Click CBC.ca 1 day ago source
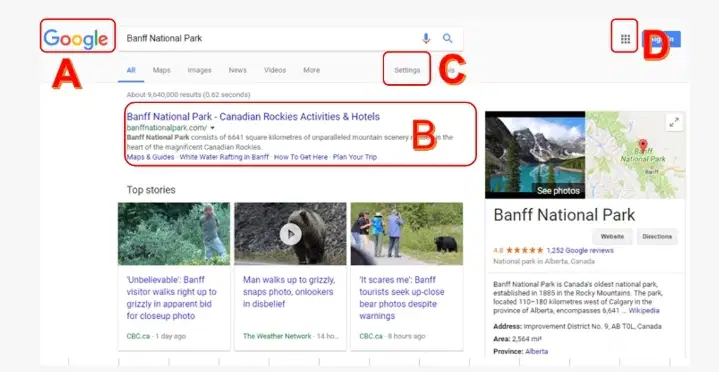Viewport: 719px width, 372px height. coord(156,336)
